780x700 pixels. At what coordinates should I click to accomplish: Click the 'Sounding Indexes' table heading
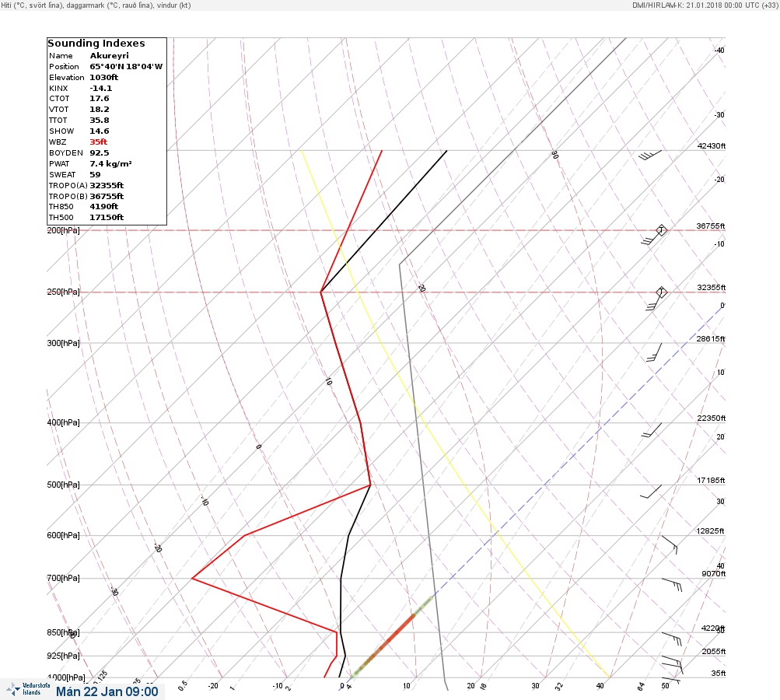pyautogui.click(x=96, y=44)
